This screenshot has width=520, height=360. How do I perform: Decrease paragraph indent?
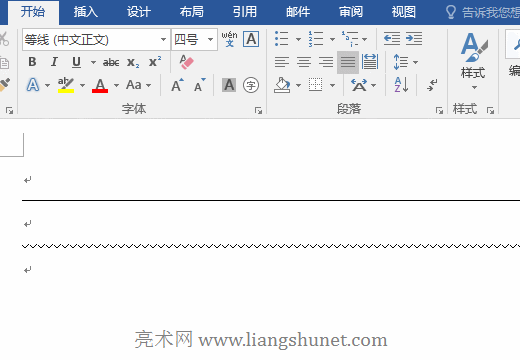392,39
